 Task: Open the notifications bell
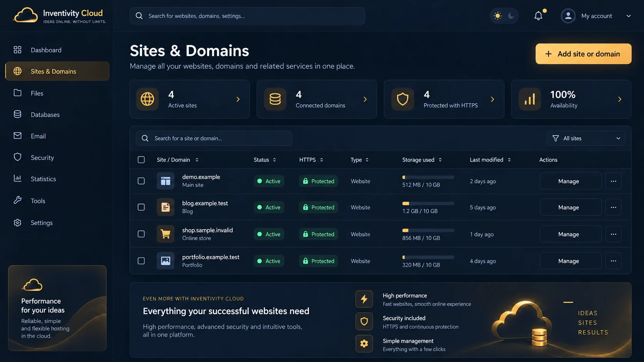click(x=538, y=16)
